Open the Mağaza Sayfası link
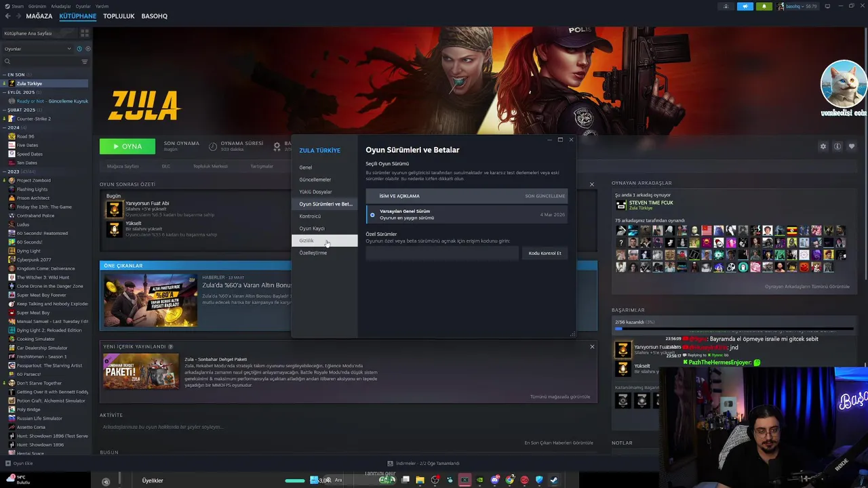This screenshot has height=488, width=868. (123, 166)
